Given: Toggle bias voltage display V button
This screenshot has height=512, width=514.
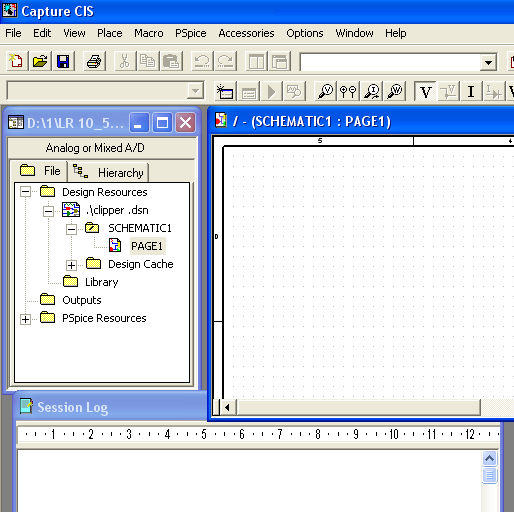Looking at the screenshot, I should [x=425, y=91].
